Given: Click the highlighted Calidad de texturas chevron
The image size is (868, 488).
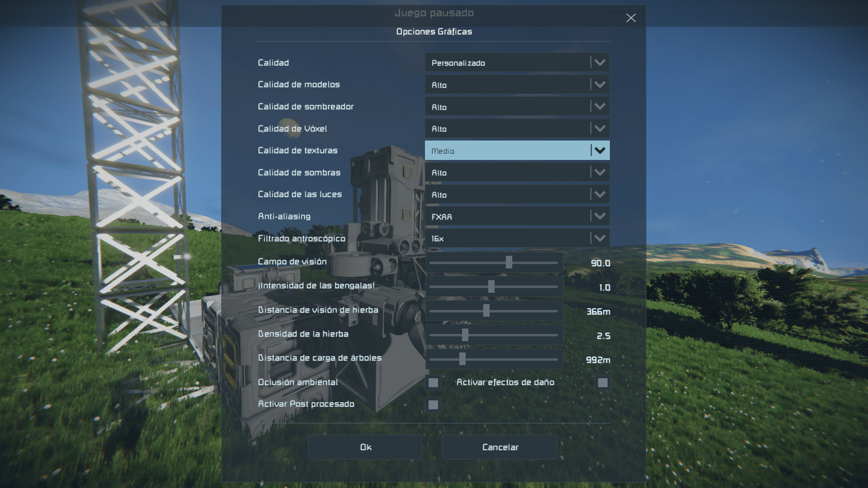Looking at the screenshot, I should tap(599, 150).
